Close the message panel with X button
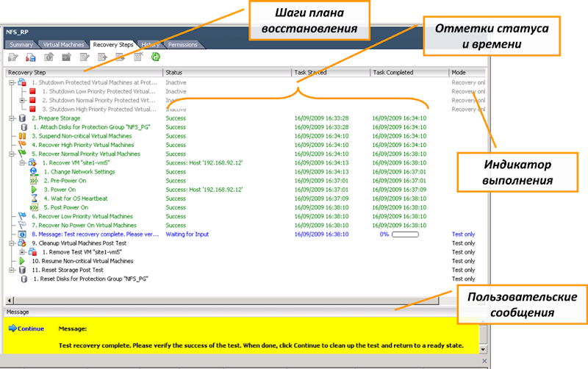The width and height of the screenshot is (588, 369). (x=484, y=361)
